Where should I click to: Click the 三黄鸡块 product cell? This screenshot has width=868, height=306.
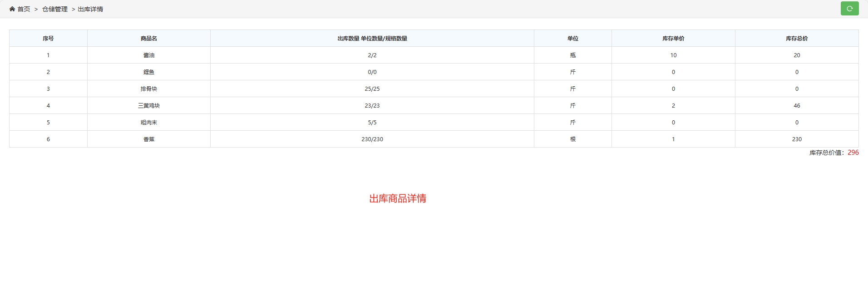(149, 106)
